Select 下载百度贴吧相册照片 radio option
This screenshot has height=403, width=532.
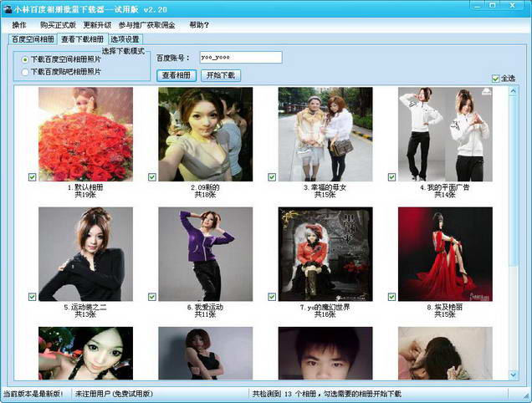(x=25, y=72)
